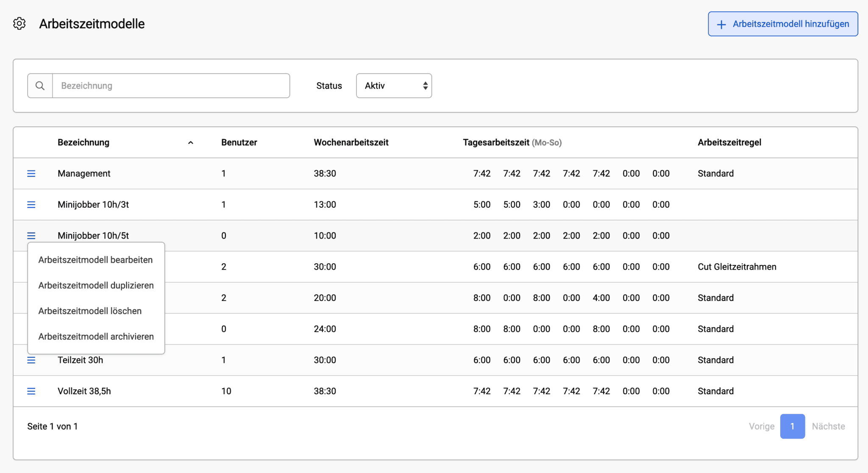Sort by the Benutzer column header

pos(239,142)
